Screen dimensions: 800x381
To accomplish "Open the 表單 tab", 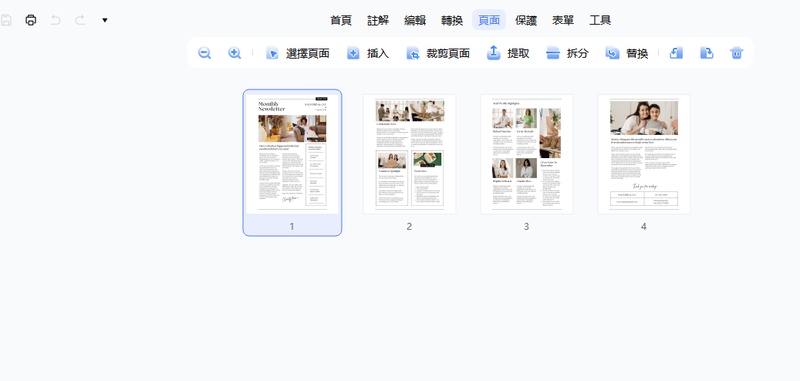I will 563,20.
